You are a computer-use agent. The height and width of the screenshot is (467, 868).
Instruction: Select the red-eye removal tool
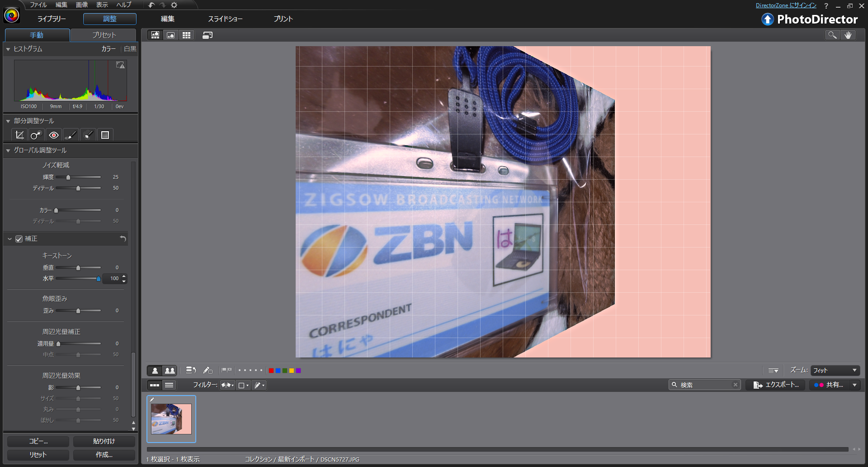click(x=54, y=135)
